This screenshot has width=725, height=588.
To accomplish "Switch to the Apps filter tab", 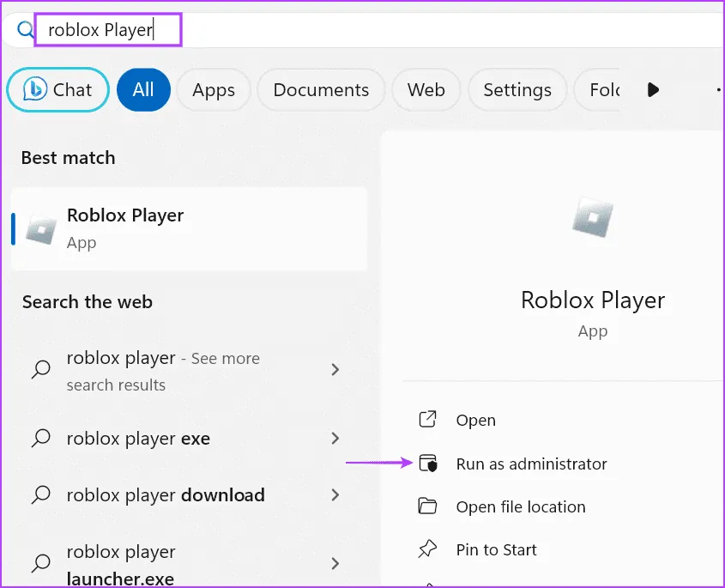I will click(x=214, y=90).
